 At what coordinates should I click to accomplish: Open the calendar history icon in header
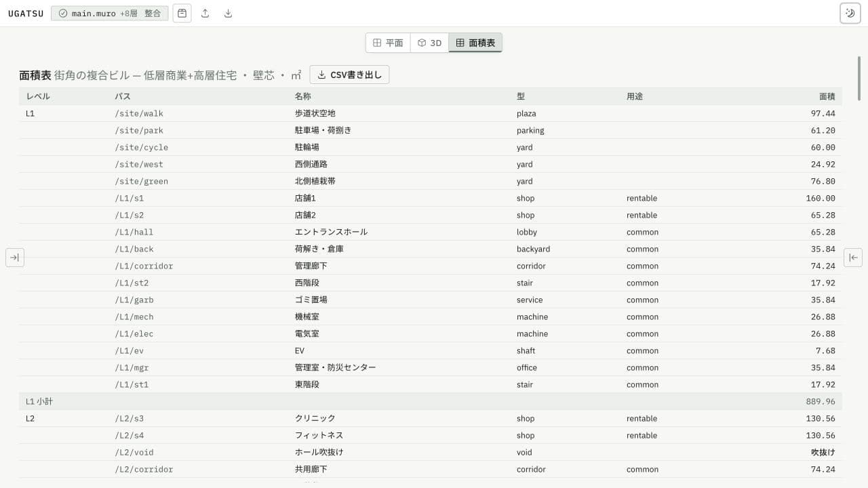182,13
